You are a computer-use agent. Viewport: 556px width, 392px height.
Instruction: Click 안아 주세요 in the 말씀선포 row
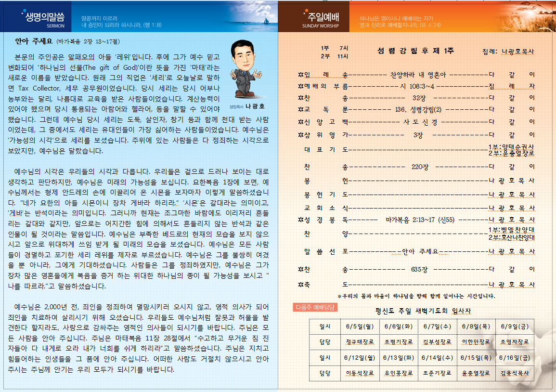coord(420,251)
